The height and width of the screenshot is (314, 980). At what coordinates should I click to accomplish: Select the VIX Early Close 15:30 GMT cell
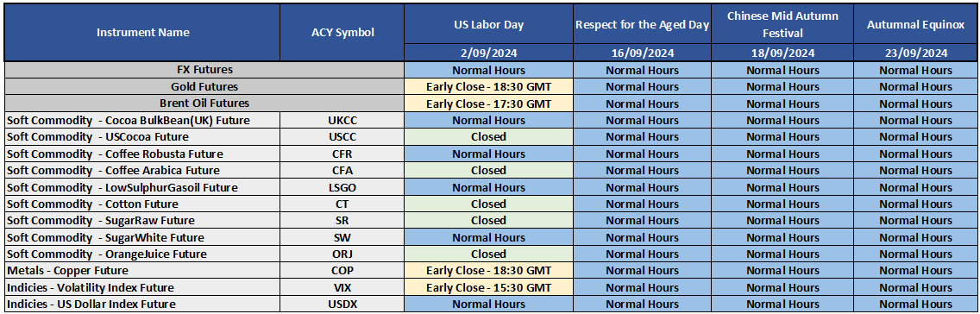pyautogui.click(x=489, y=287)
